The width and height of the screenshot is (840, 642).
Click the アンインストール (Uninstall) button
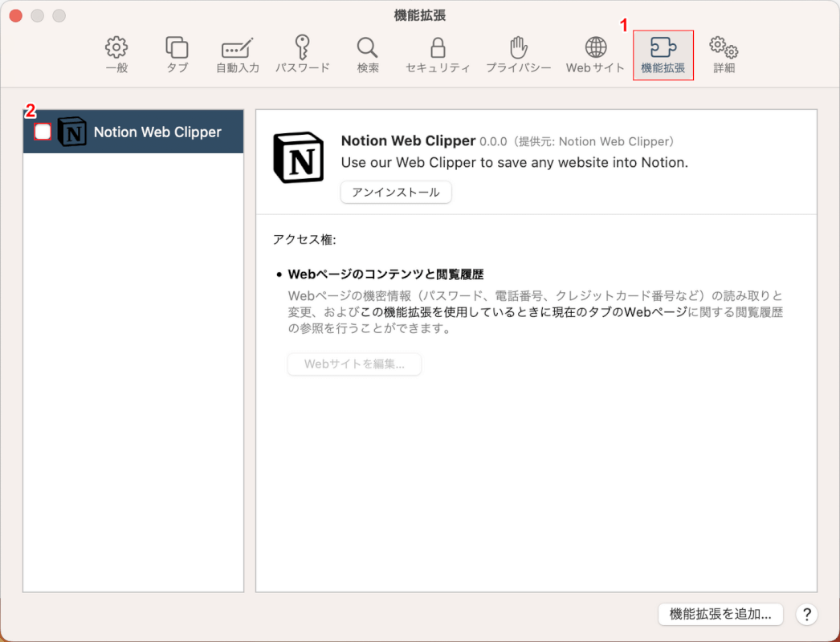tap(396, 193)
